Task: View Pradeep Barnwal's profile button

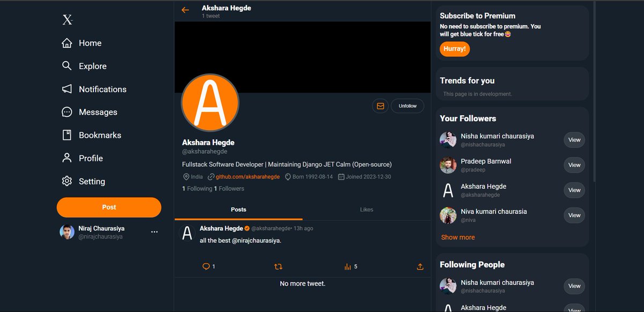Action: [x=574, y=165]
